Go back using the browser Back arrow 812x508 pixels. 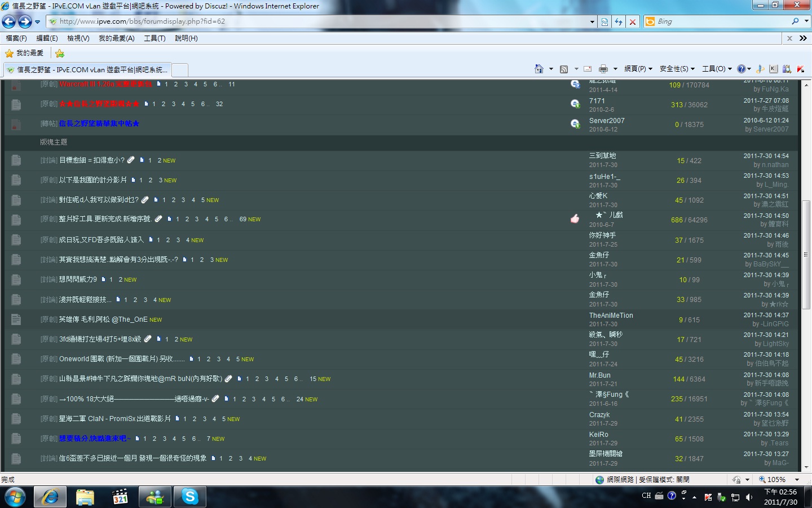click(9, 21)
